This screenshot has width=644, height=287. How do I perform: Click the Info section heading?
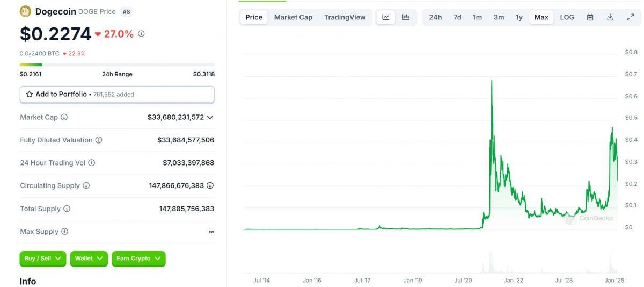[28, 281]
